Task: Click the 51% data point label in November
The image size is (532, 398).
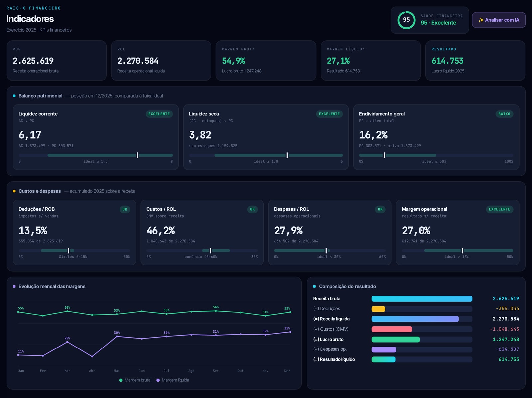Action: tap(265, 312)
